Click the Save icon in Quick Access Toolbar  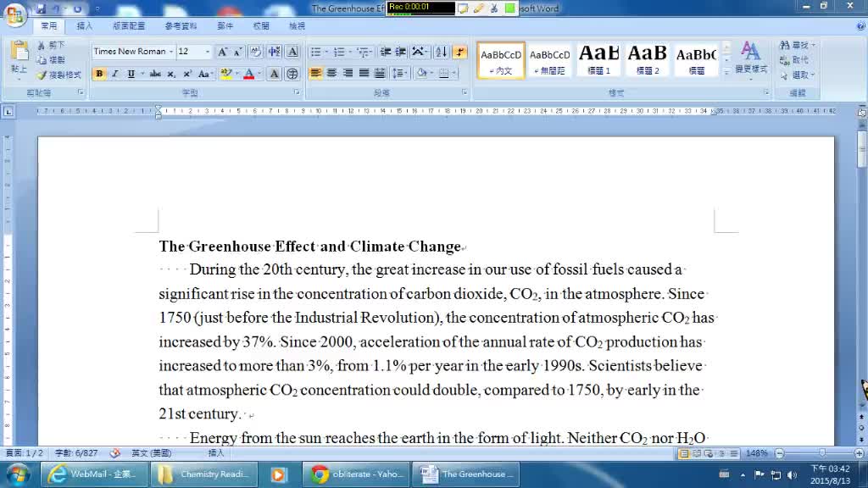coord(41,8)
